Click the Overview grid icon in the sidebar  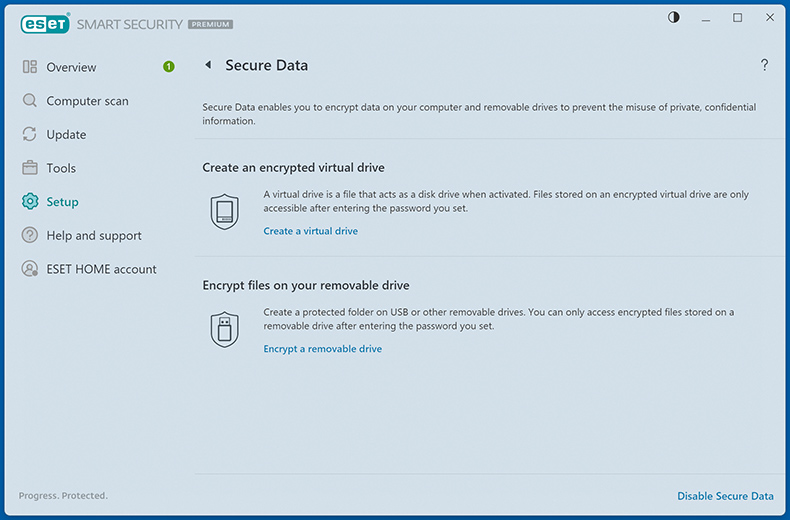click(30, 67)
